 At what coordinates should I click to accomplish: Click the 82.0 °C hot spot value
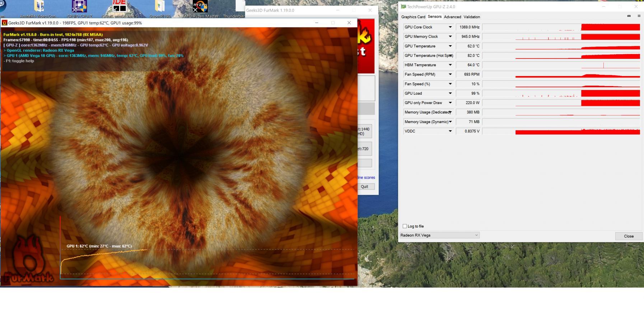click(x=468, y=56)
